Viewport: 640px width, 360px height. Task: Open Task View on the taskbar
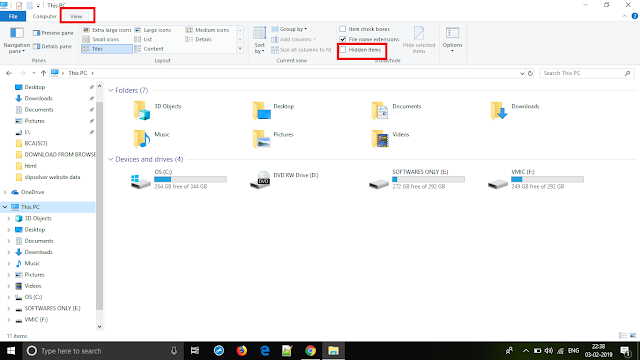tap(195, 351)
